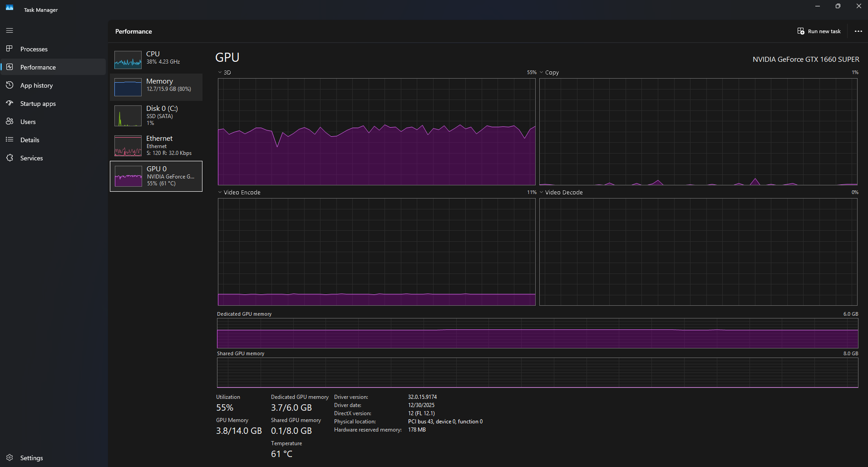Select the Ethernet mini graph thumbnail
The width and height of the screenshot is (868, 467).
click(x=128, y=146)
